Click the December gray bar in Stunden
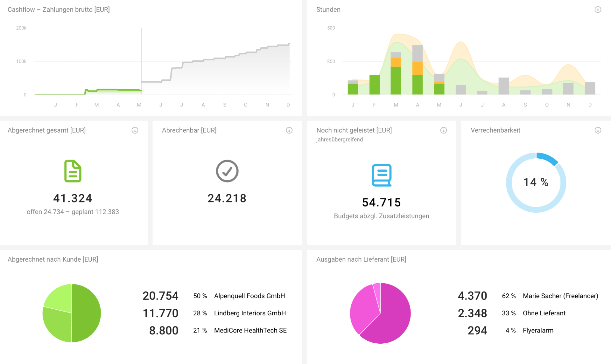The width and height of the screenshot is (611, 364). pos(590,88)
